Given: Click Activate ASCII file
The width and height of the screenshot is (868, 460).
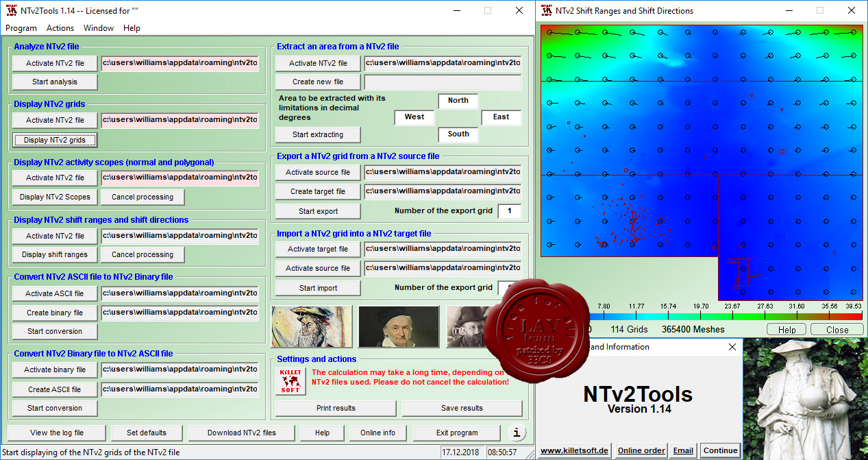Looking at the screenshot, I should (x=55, y=293).
